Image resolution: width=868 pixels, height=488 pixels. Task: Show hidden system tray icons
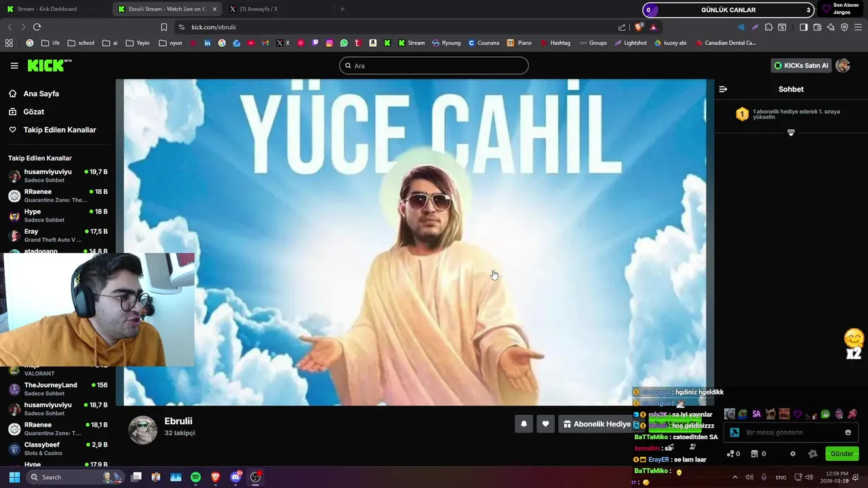click(734, 477)
